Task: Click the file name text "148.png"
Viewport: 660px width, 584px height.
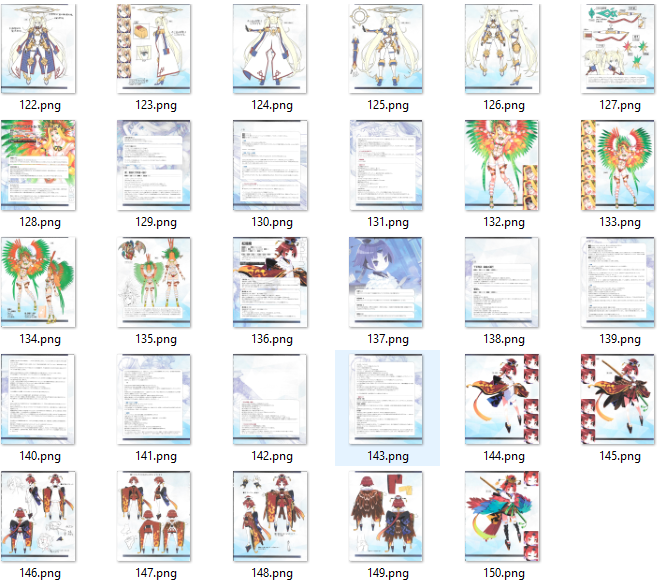Action: pyautogui.click(x=272, y=573)
